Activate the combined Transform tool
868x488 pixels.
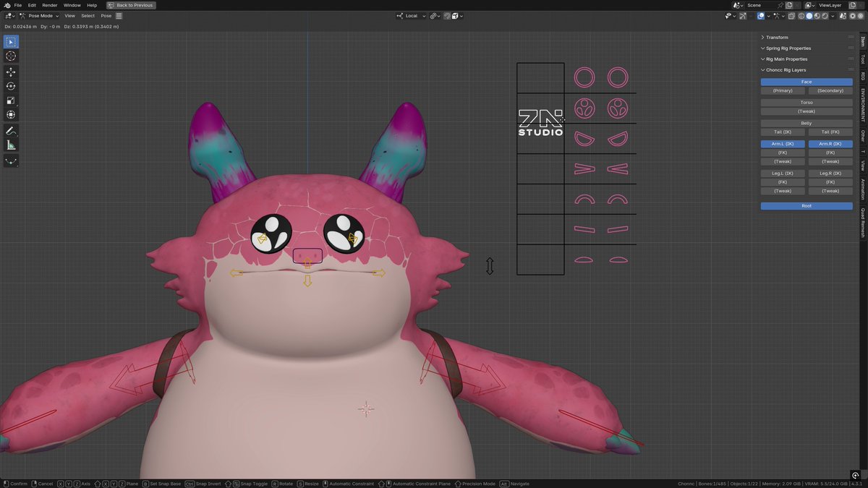coord(11,114)
